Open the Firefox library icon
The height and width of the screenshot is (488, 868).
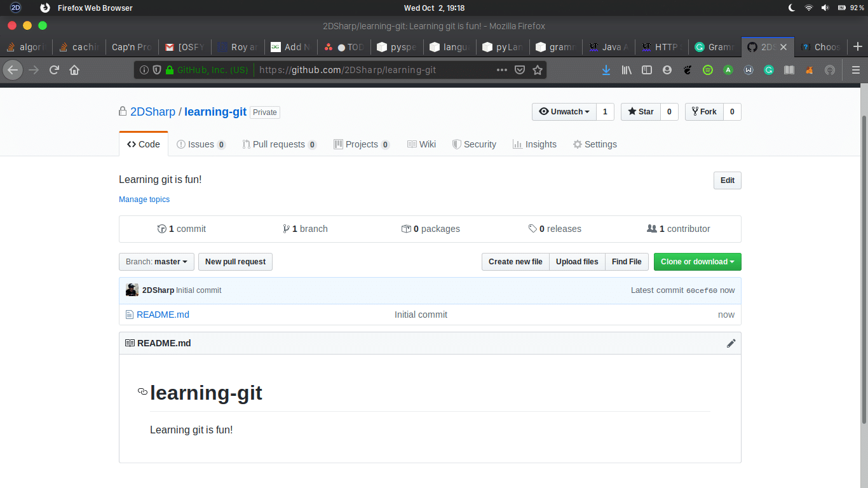click(x=627, y=70)
